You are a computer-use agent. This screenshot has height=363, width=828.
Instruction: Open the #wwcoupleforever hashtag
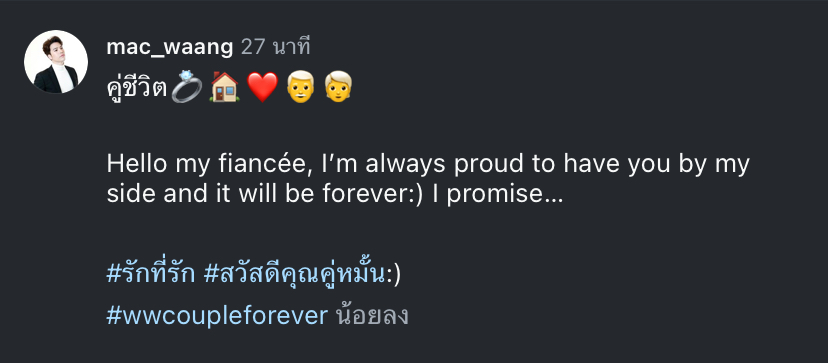click(x=217, y=316)
